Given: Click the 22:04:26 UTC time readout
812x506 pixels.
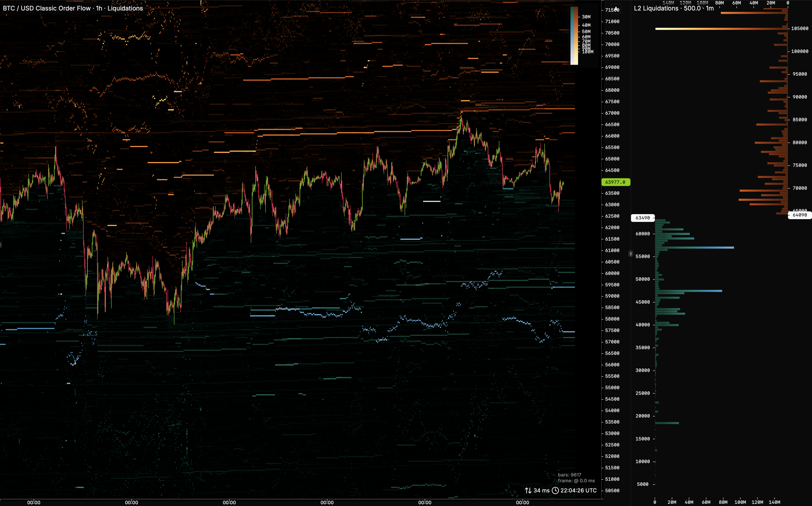Looking at the screenshot, I should (578, 490).
